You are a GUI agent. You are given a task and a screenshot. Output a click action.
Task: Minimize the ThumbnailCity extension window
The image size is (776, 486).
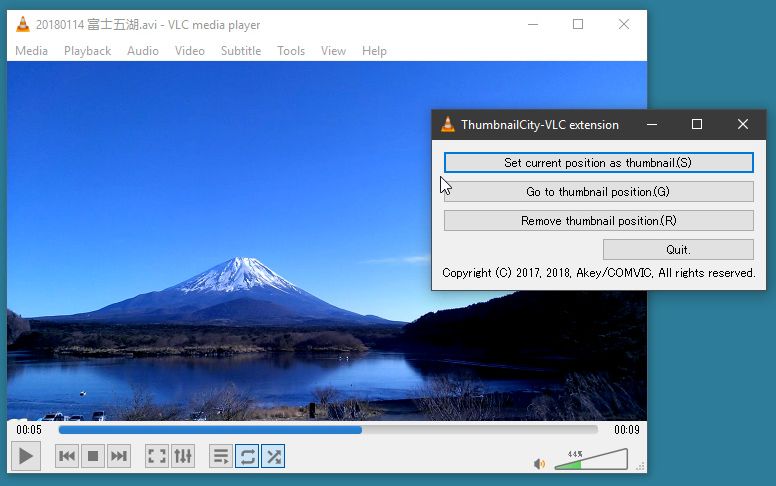pyautogui.click(x=652, y=124)
